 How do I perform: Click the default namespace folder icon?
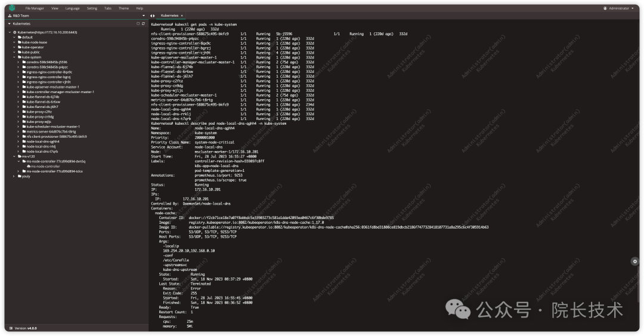19,37
